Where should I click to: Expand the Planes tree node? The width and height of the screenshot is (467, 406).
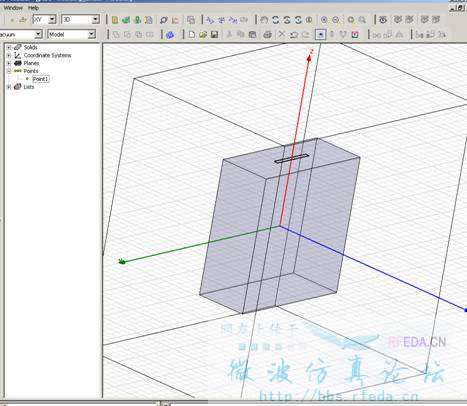pos(9,63)
